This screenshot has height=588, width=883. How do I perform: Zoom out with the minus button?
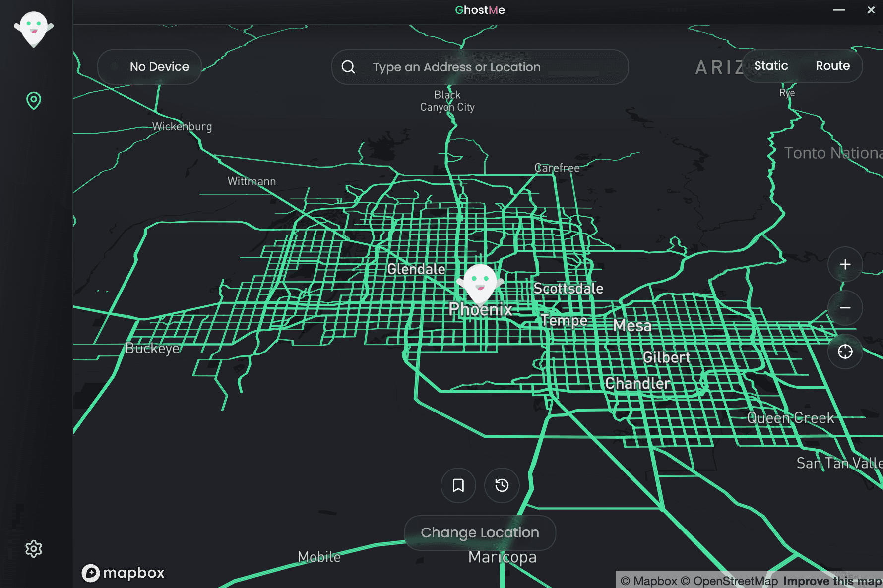coord(845,308)
